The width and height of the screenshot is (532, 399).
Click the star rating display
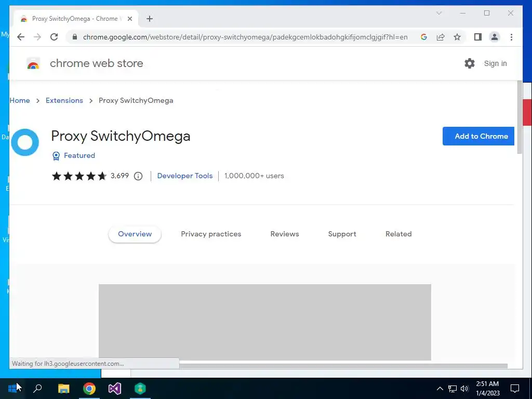(x=79, y=176)
